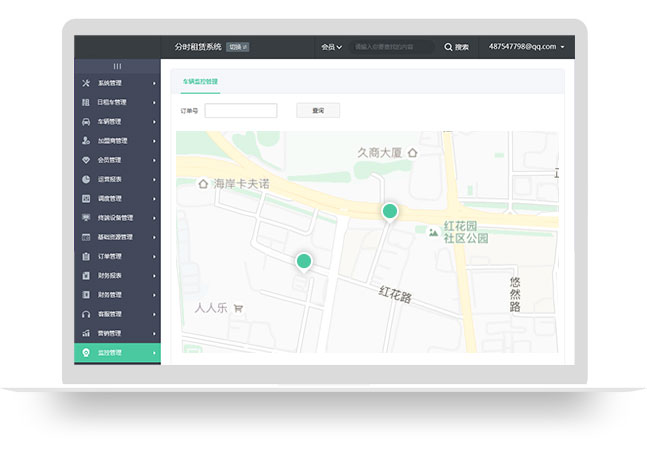Click the 运营报表 pie chart icon
Image resolution: width=647 pixels, height=459 pixels.
coord(86,179)
